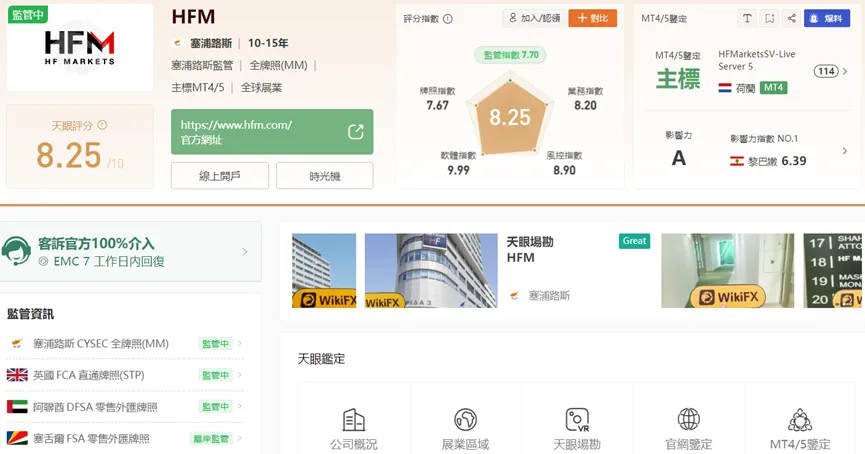
Task: Click the info icon beside 天眼評分
Action: point(102,125)
